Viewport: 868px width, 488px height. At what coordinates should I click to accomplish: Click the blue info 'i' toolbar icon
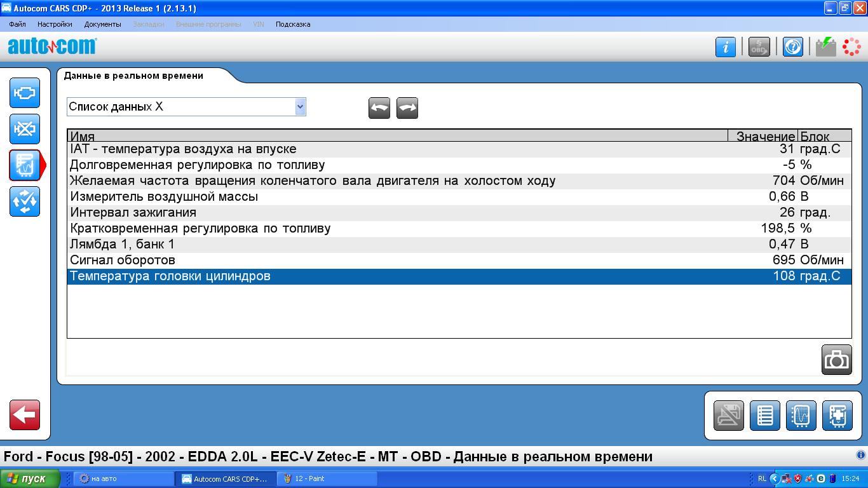coord(726,47)
